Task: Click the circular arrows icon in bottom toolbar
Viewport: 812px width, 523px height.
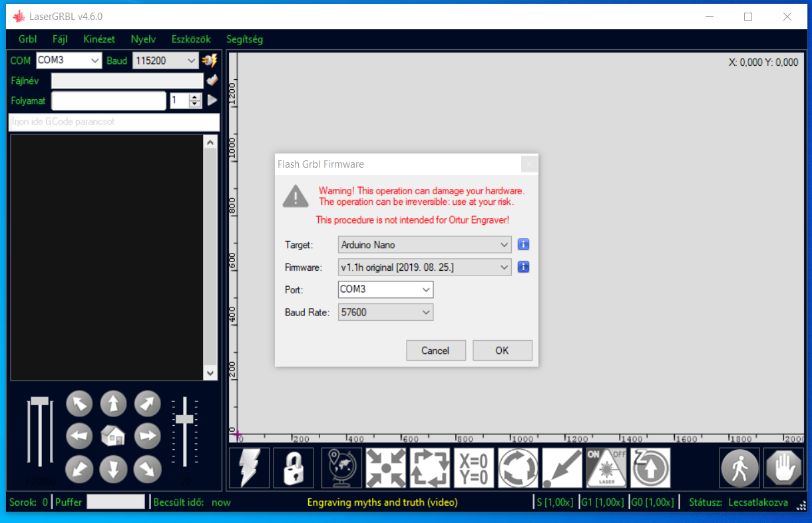Action: [x=518, y=468]
